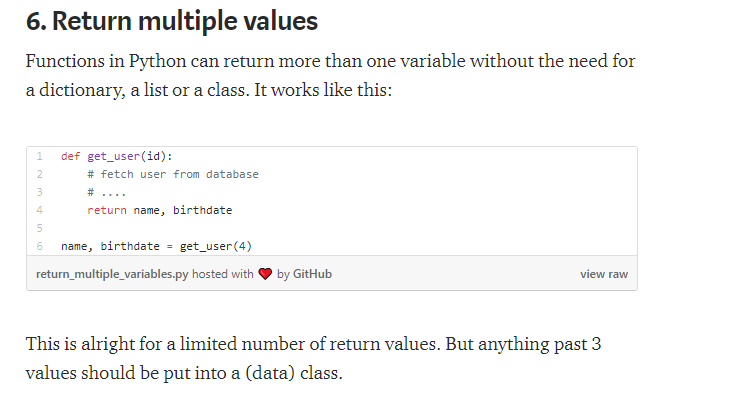Screen dimensions: 745x410
Task: Click the get_user function name on line 1
Action: [x=114, y=156]
